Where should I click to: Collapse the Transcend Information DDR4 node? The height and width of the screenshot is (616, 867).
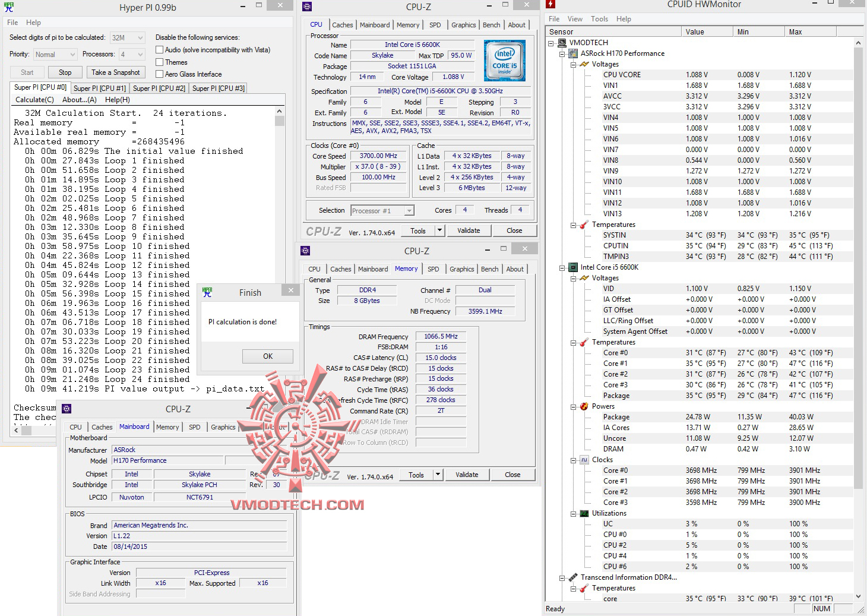pyautogui.click(x=562, y=577)
